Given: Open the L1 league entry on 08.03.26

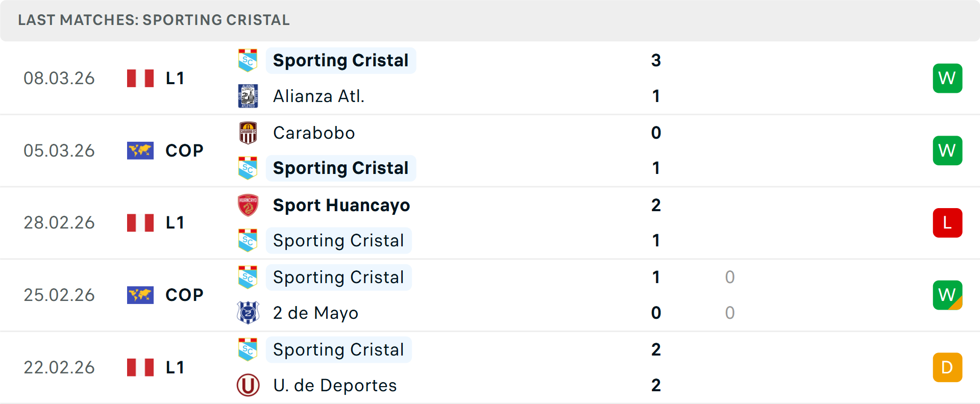Looking at the screenshot, I should pos(175,78).
